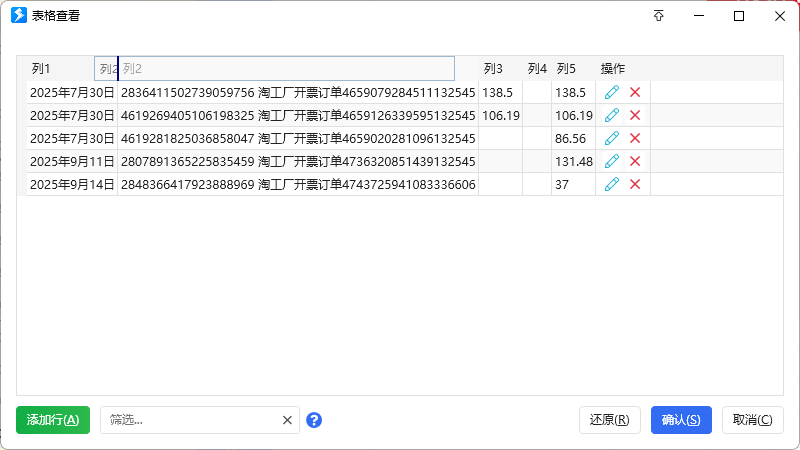Select the 列1 column header
Image resolution: width=800 pixels, height=450 pixels.
[41, 69]
